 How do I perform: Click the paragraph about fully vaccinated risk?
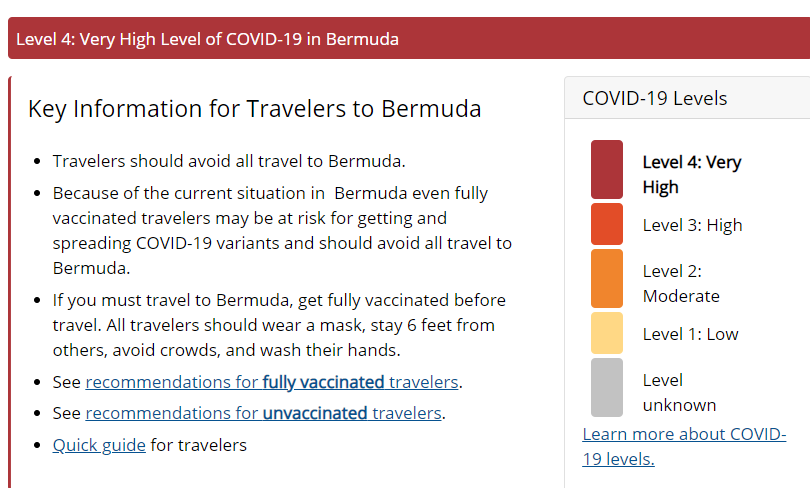coord(282,230)
